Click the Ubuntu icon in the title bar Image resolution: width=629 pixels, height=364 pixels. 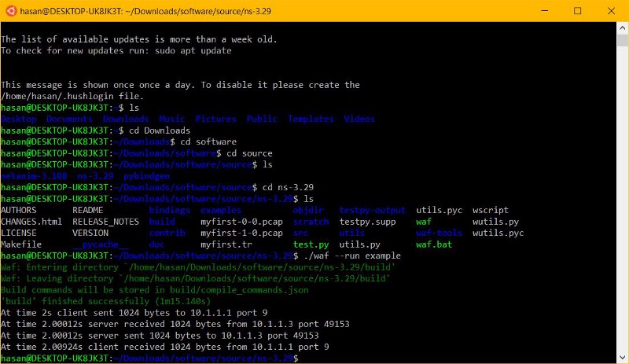[x=10, y=11]
